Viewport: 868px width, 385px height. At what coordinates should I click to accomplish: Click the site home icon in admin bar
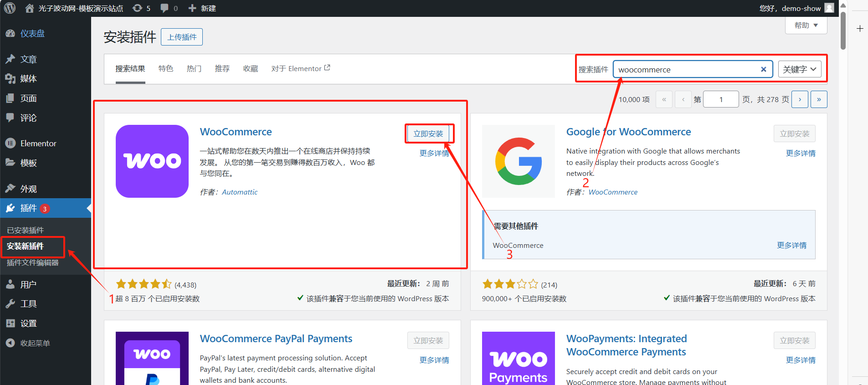(30, 8)
